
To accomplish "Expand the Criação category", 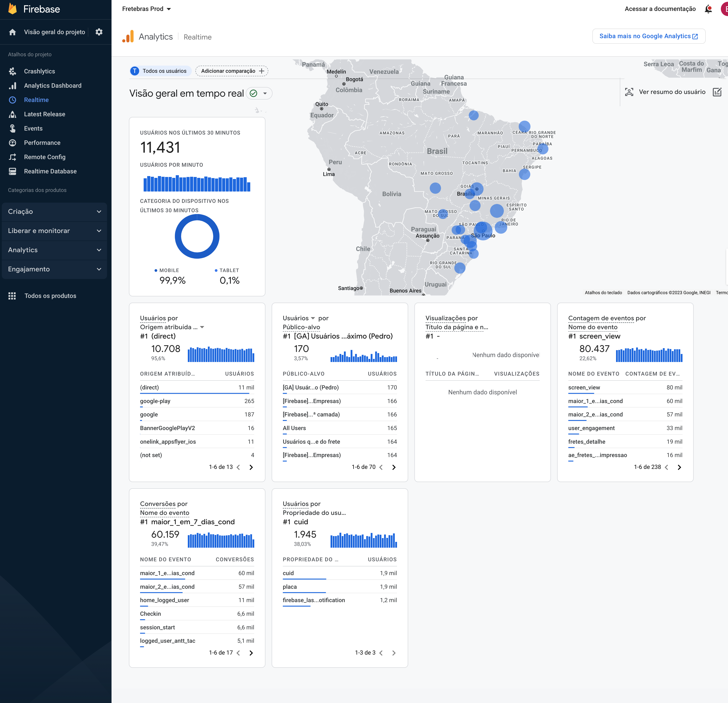I will click(54, 211).
